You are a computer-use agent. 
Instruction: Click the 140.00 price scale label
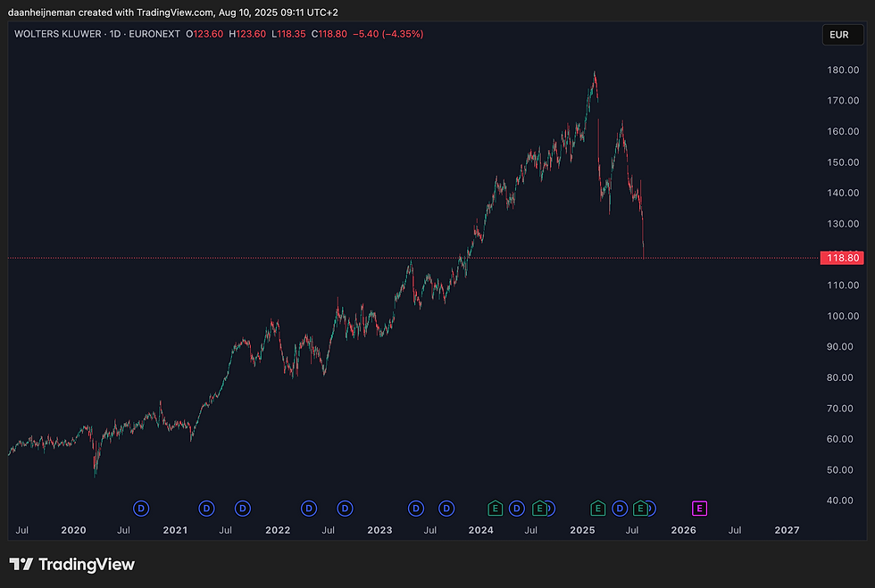tap(843, 193)
